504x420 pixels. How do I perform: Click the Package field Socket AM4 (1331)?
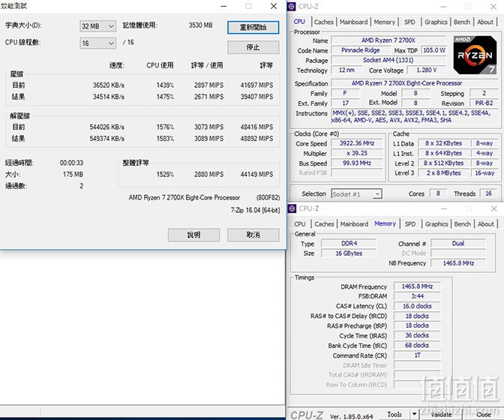point(388,60)
